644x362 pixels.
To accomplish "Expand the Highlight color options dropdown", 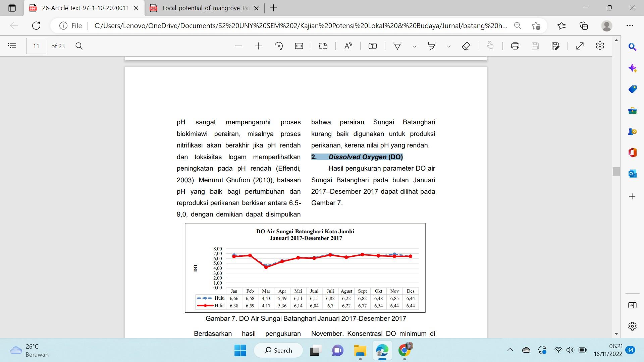I will pyautogui.click(x=449, y=46).
